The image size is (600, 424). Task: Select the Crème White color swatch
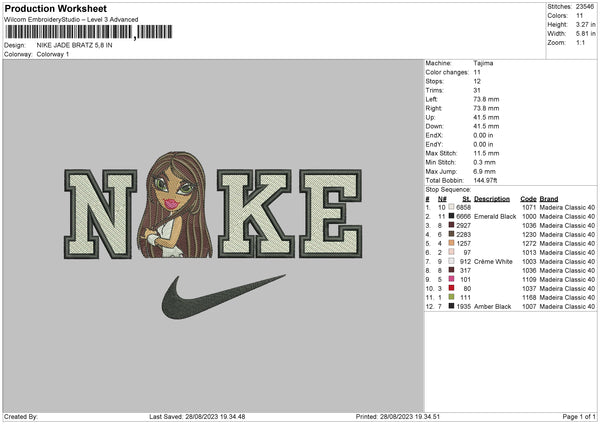click(x=452, y=261)
